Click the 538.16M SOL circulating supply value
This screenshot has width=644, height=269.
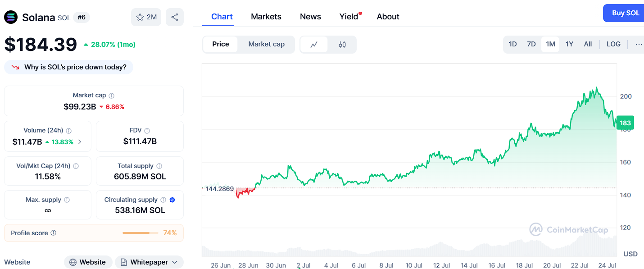click(x=140, y=210)
